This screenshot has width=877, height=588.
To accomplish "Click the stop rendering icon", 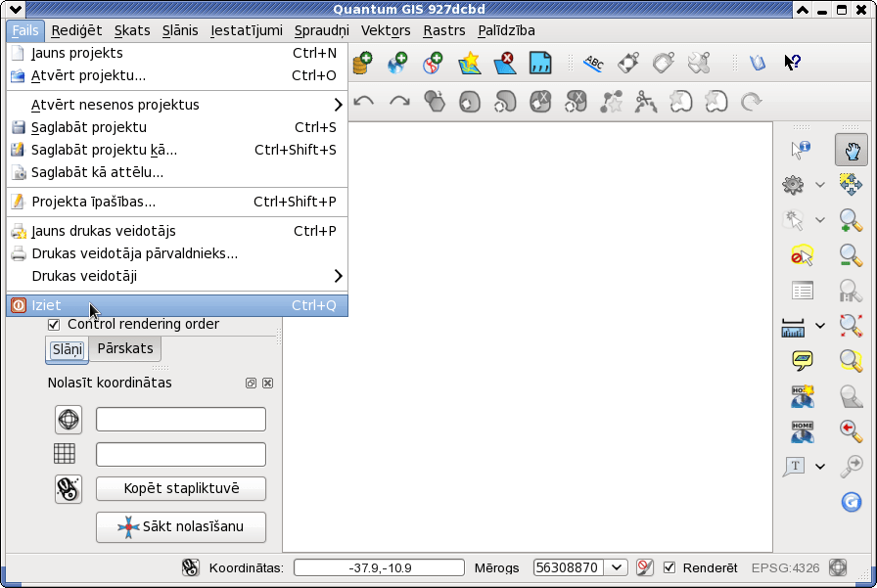I will pyautogui.click(x=644, y=567).
